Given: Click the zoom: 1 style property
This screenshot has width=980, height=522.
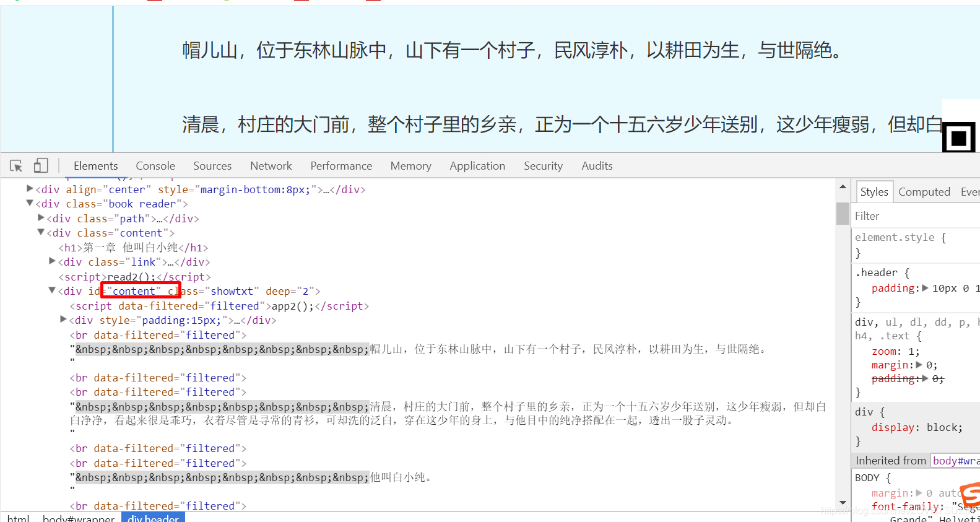Looking at the screenshot, I should (895, 351).
